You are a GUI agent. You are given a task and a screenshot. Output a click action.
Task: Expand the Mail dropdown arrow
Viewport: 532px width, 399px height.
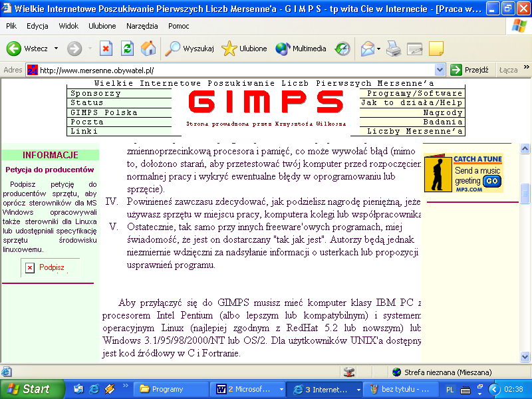coord(378,49)
